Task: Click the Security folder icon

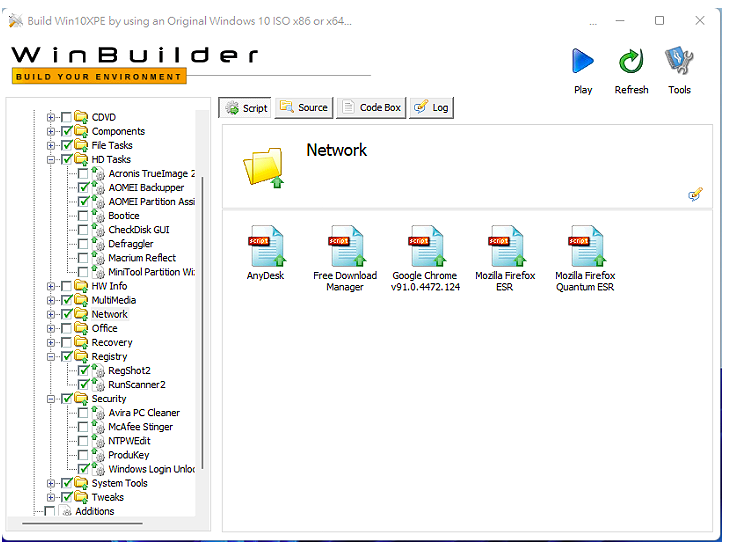Action: point(81,398)
